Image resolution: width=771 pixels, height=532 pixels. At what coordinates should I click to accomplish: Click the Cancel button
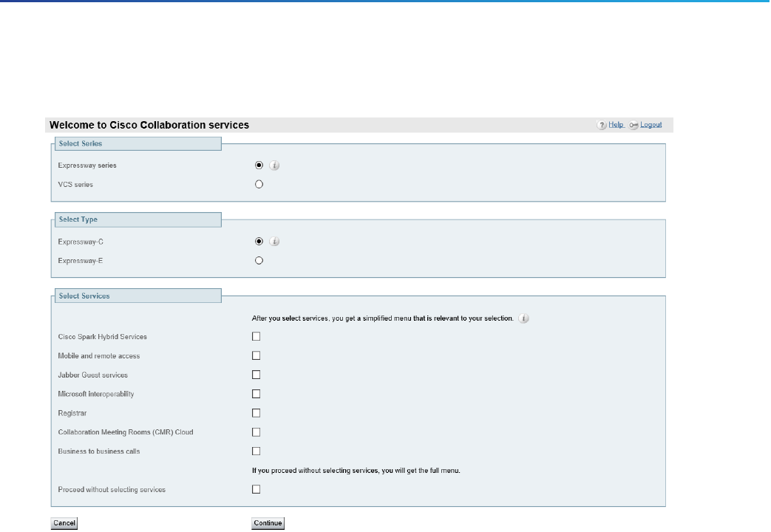coord(64,523)
